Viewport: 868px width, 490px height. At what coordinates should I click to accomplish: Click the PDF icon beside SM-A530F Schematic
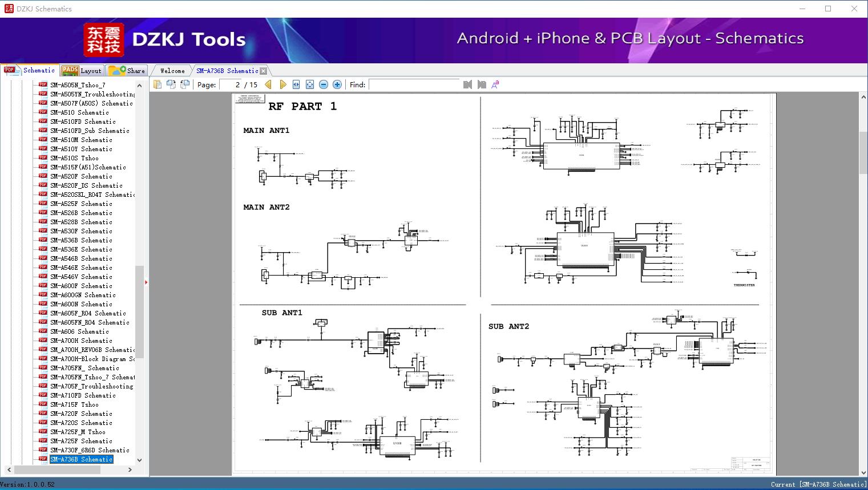pyautogui.click(x=43, y=231)
